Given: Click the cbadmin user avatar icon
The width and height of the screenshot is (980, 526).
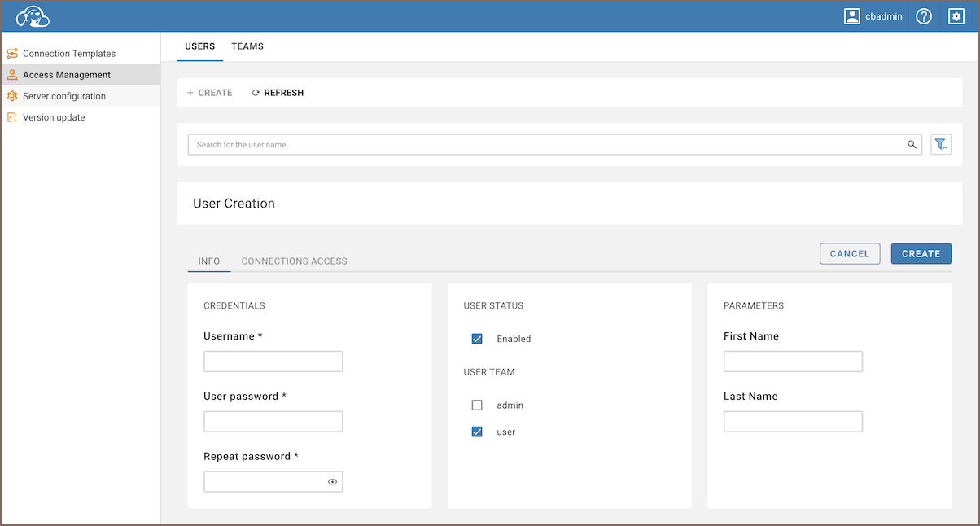Looking at the screenshot, I should coord(852,16).
